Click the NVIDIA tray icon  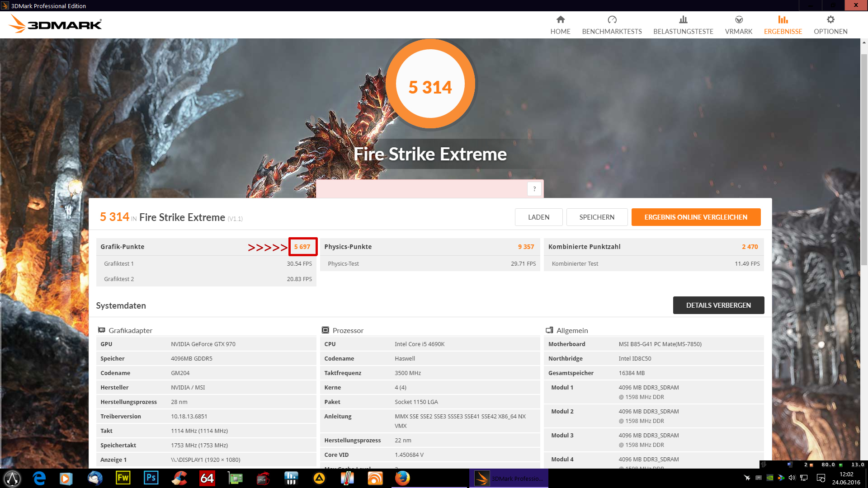tap(770, 478)
